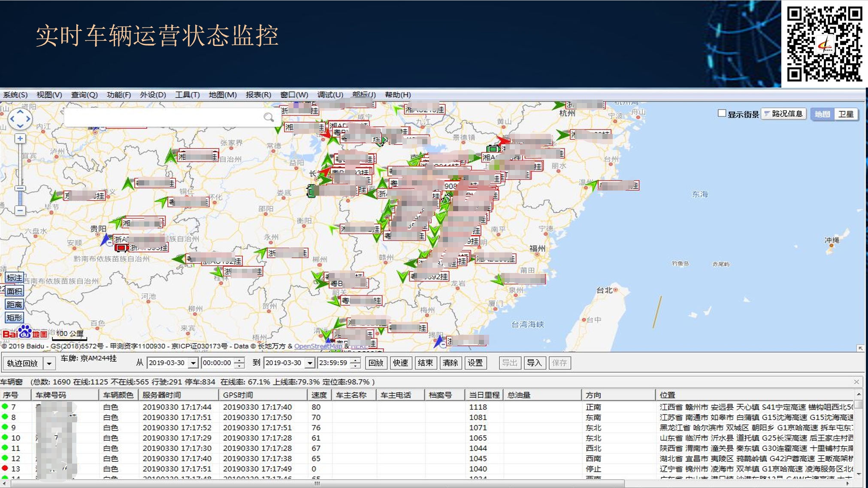Click the map pan direction control
The height and width of the screenshot is (488, 868).
click(20, 119)
